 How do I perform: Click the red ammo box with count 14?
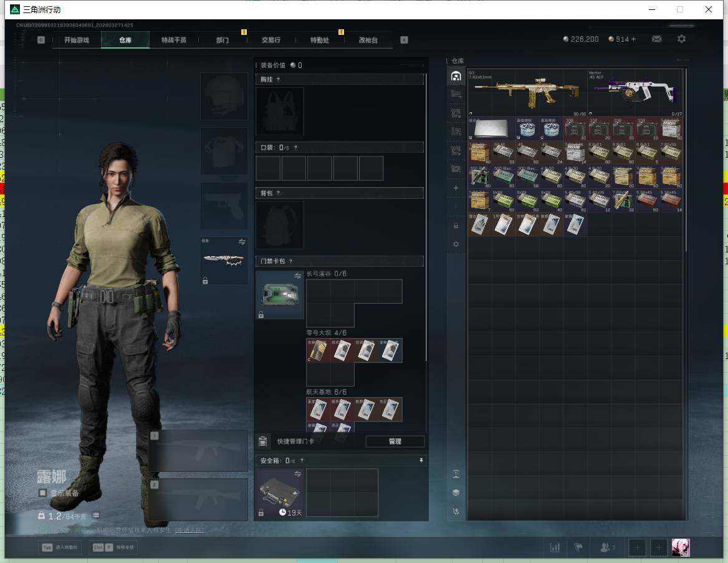pyautogui.click(x=671, y=201)
